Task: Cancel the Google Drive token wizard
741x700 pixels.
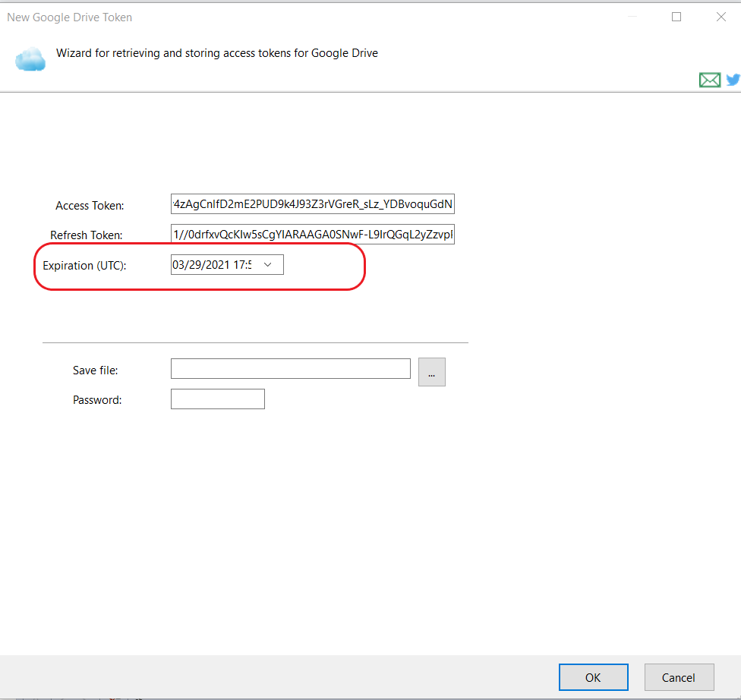Action: 679,677
